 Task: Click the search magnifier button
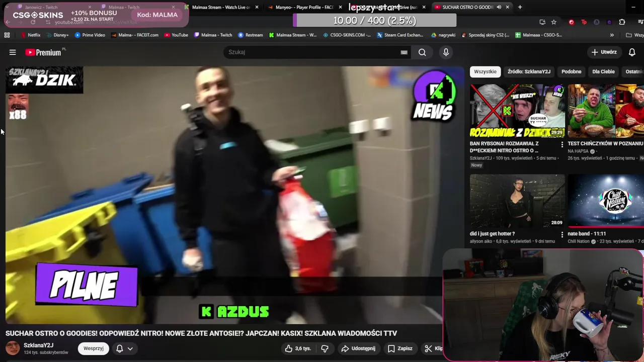422,52
